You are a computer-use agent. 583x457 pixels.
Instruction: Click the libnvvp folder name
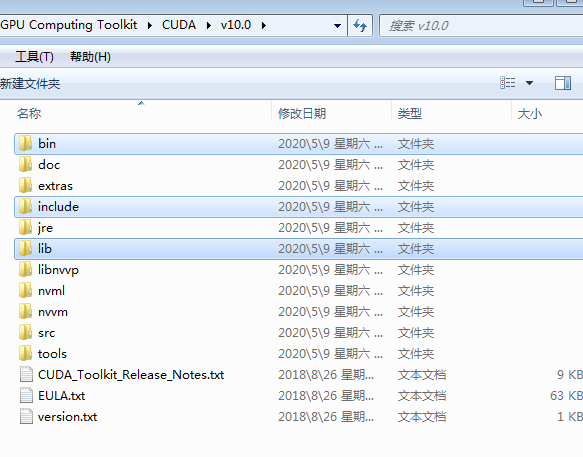[x=58, y=270]
